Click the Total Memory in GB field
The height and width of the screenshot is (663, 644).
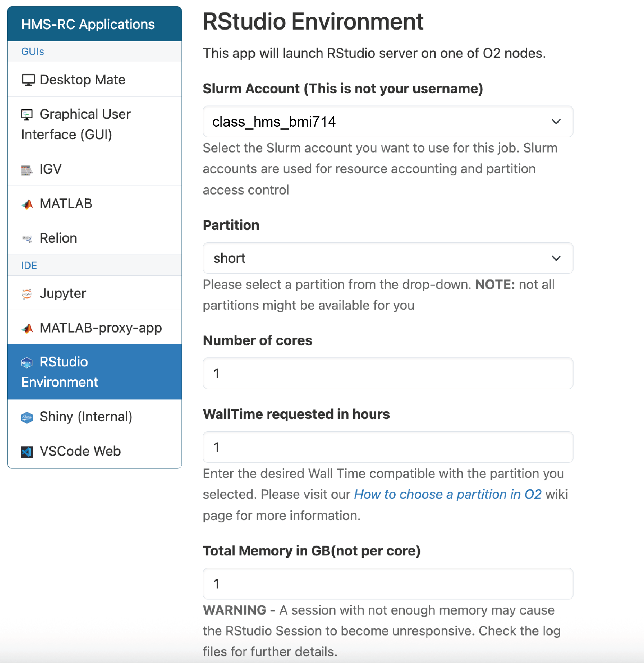point(388,584)
